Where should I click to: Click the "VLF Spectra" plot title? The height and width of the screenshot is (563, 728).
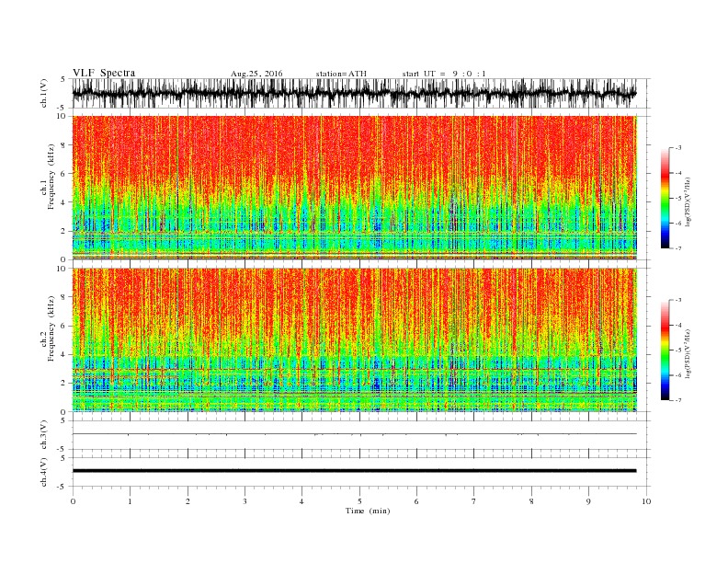(x=104, y=73)
